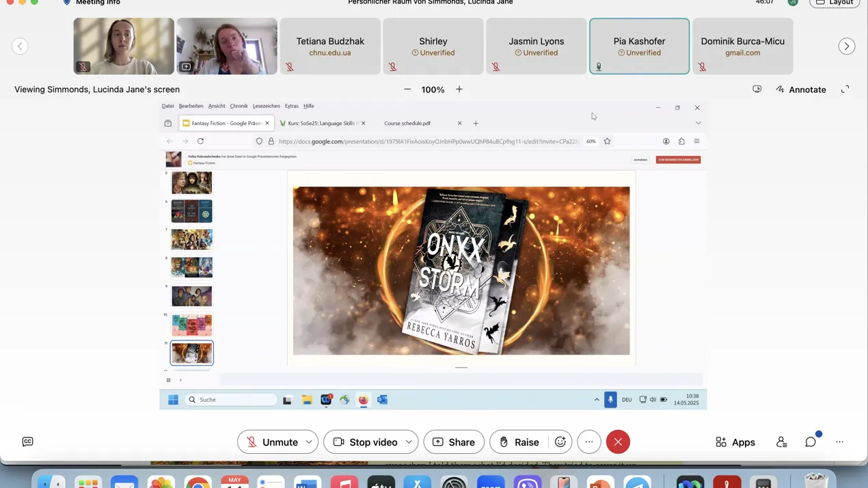Screen dimensions: 868x488
Task: Toggle camera with the Stop video button
Action: coord(365,442)
